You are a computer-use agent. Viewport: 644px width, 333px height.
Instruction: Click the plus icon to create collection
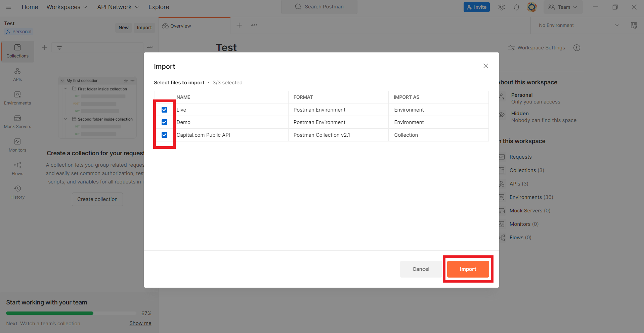[x=44, y=47]
